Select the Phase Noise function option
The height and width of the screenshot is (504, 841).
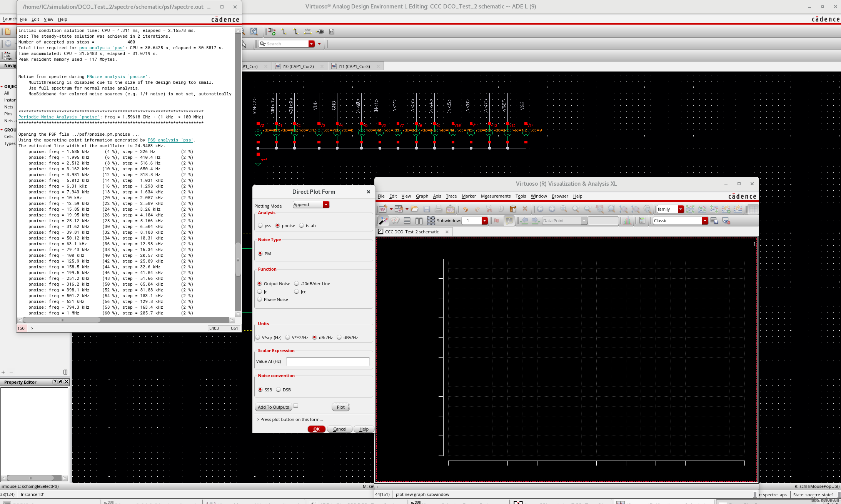(x=260, y=299)
